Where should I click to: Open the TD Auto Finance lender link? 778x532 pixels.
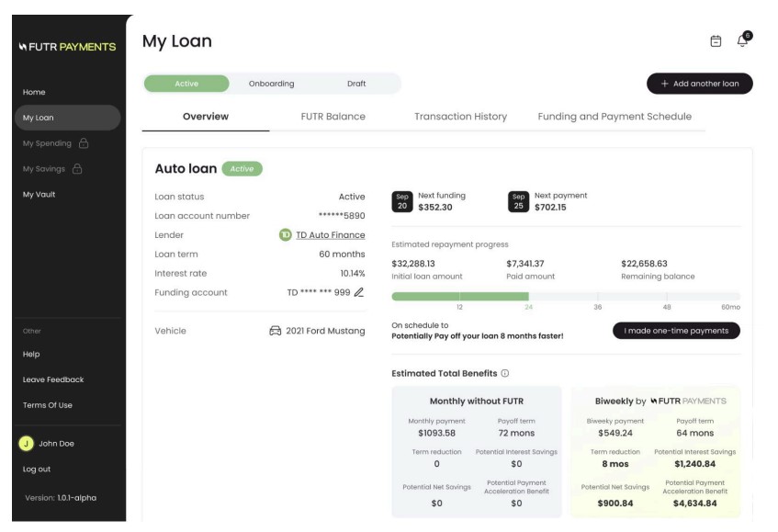coord(330,235)
